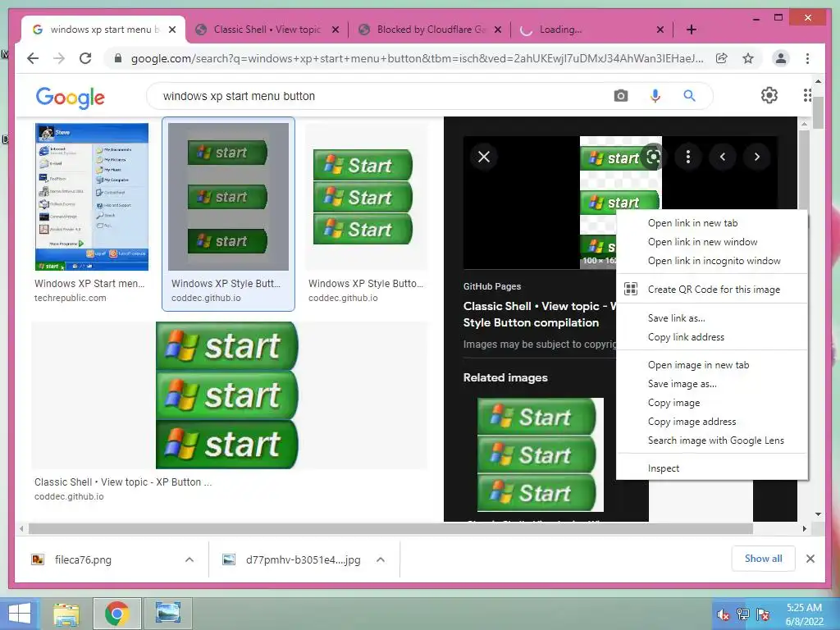The image size is (840, 630).
Task: Open the picture viewer taskbar icon
Action: point(167,614)
